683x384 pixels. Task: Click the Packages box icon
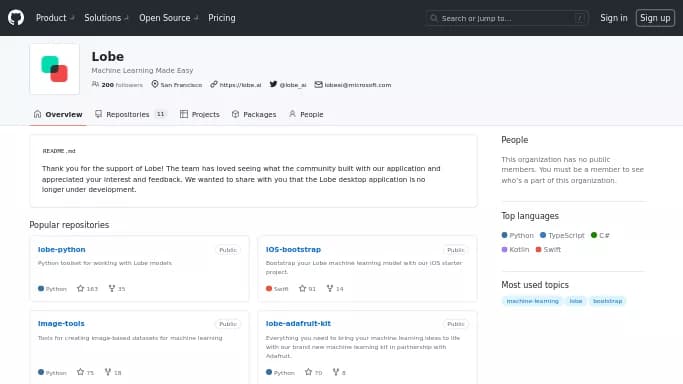coord(235,114)
